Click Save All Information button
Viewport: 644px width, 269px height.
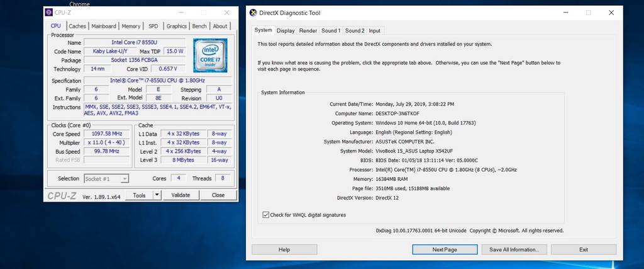point(514,249)
